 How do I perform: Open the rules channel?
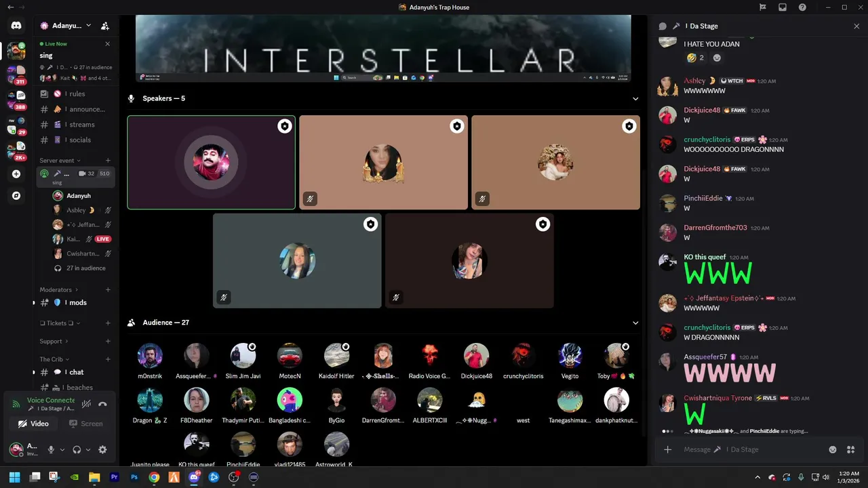click(75, 94)
